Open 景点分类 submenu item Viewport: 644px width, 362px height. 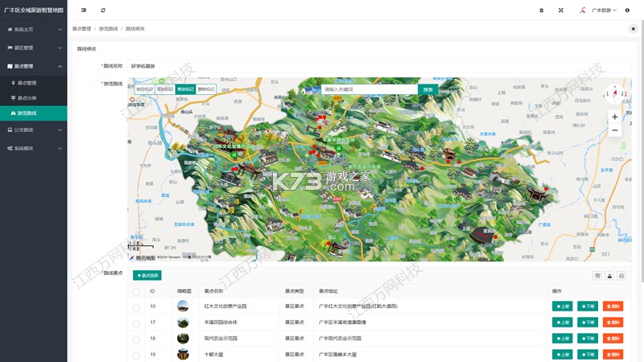(x=34, y=98)
